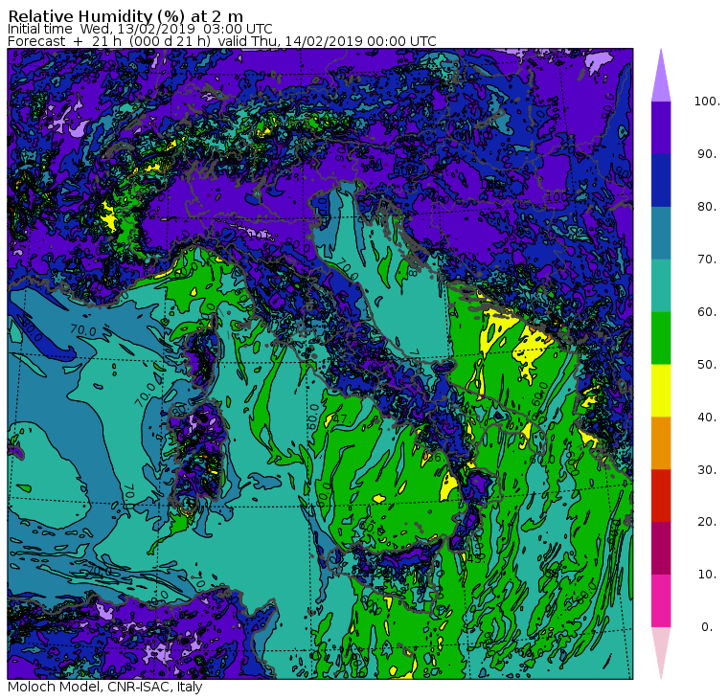
Task: Click the "30." legend scale label
Action: (x=707, y=470)
